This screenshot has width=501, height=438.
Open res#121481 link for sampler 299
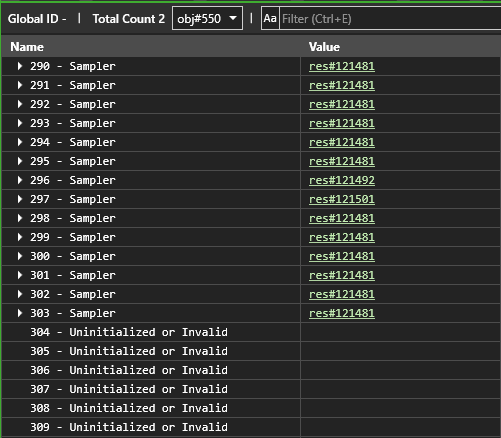point(342,237)
